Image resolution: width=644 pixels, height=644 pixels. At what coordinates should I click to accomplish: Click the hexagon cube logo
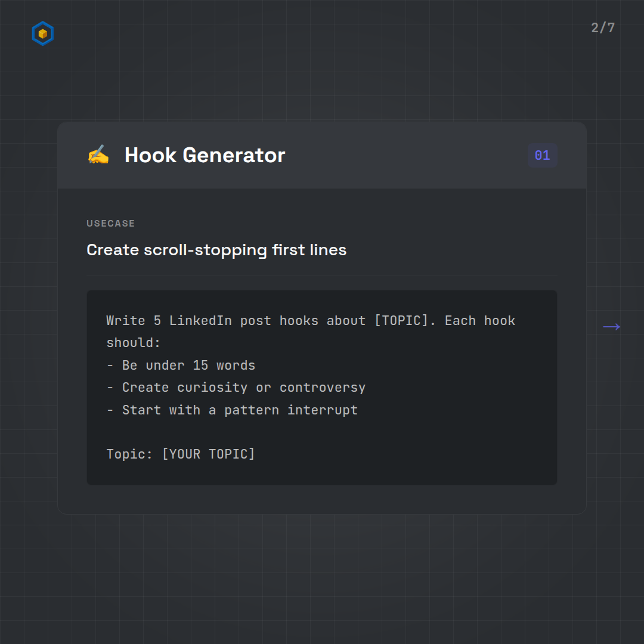(42, 34)
